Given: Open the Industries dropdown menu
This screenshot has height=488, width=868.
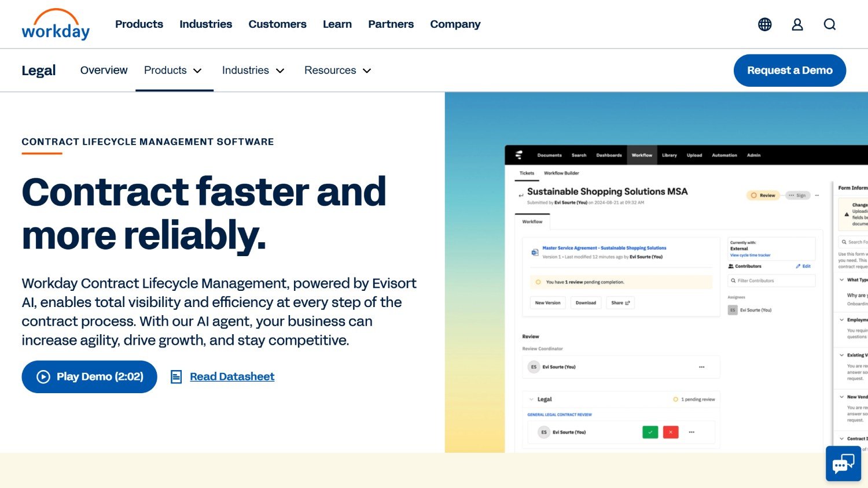Looking at the screenshot, I should tap(253, 70).
